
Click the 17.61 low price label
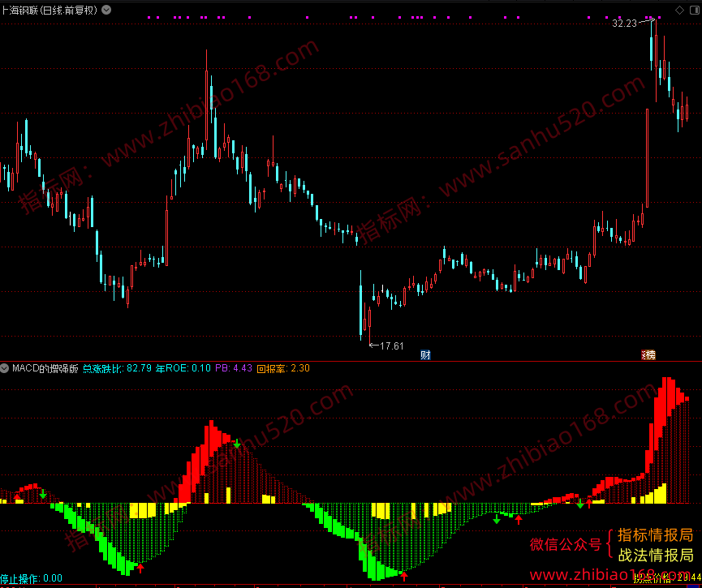392,346
